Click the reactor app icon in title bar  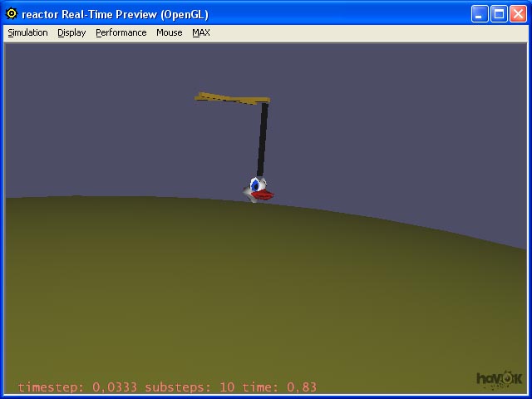(x=12, y=13)
